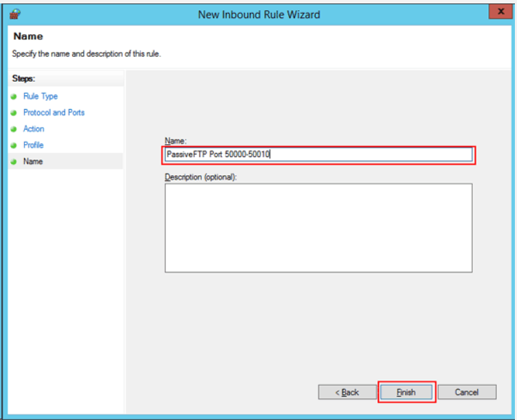Open the Protocol and Ports step
Viewport: 517px width, 420px height.
[54, 113]
